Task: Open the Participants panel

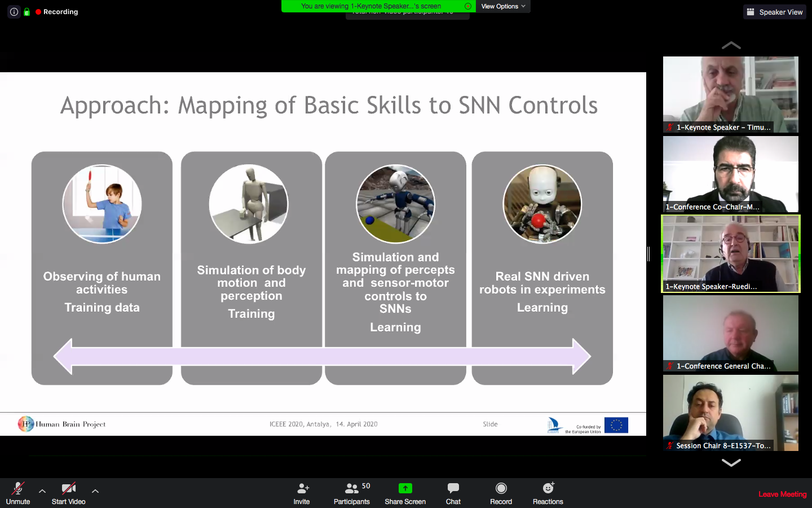Action: tap(352, 489)
